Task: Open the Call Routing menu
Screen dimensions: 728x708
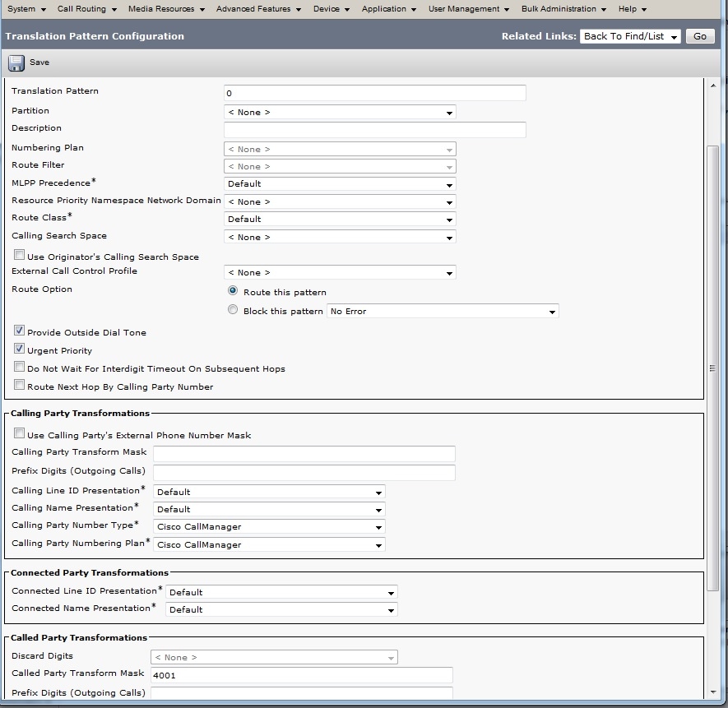Action: [87, 9]
